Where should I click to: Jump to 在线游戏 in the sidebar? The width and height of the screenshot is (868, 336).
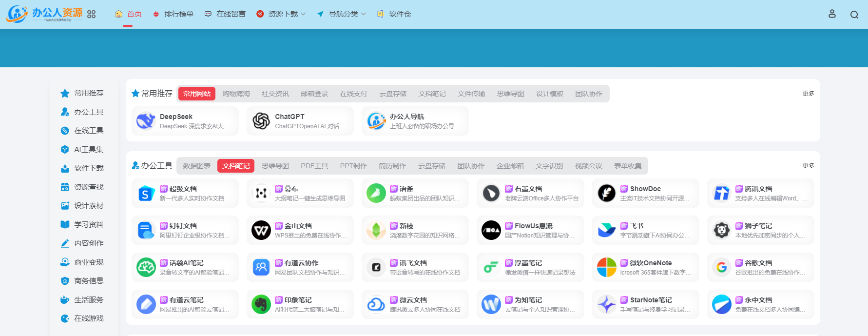[x=82, y=318]
